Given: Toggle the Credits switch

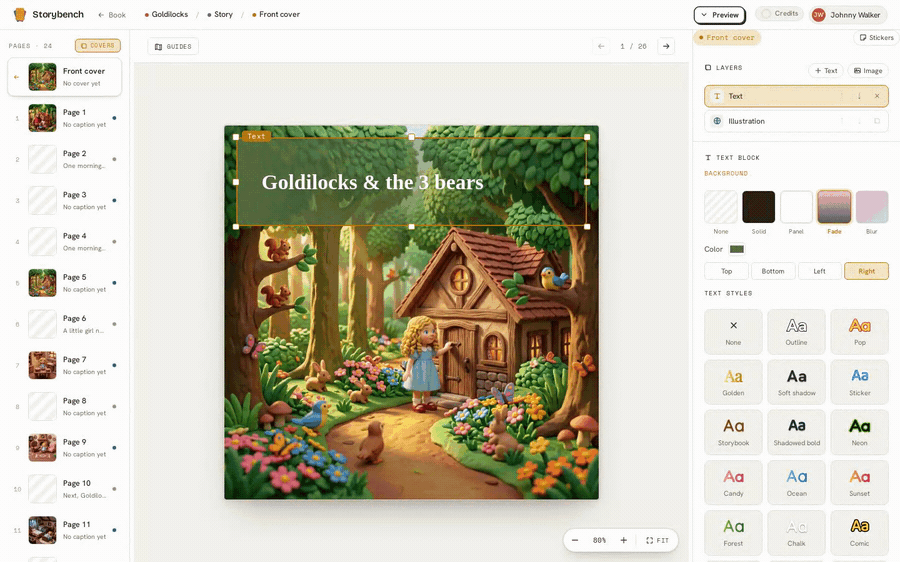Looking at the screenshot, I should (x=779, y=13).
